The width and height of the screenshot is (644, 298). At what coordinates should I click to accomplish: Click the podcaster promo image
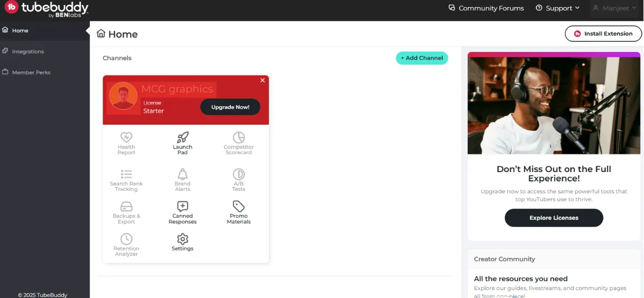[x=554, y=105]
